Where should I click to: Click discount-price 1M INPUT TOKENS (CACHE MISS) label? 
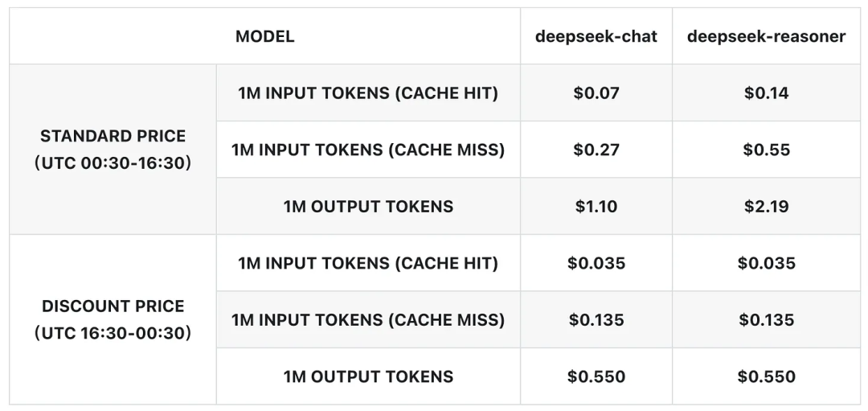tap(368, 319)
